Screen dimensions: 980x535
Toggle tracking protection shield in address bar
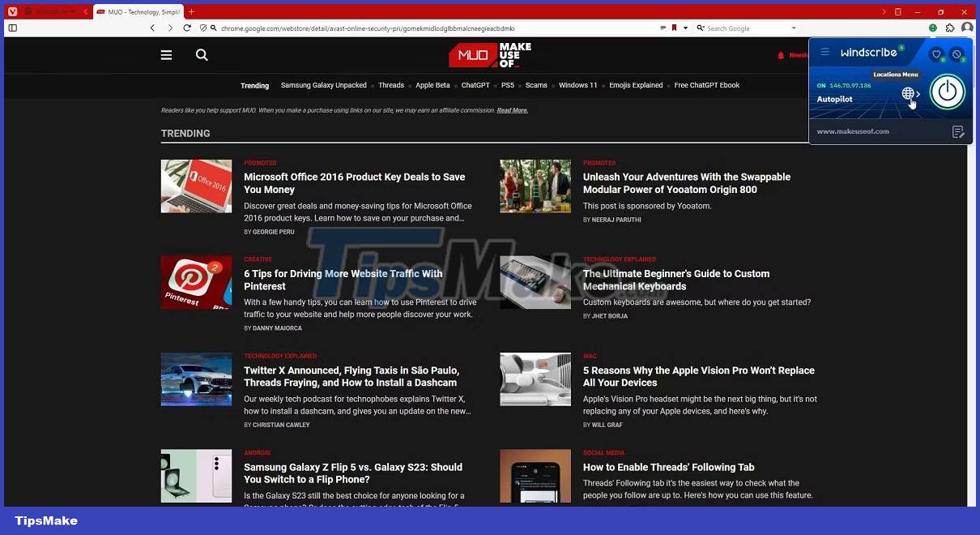coord(202,28)
